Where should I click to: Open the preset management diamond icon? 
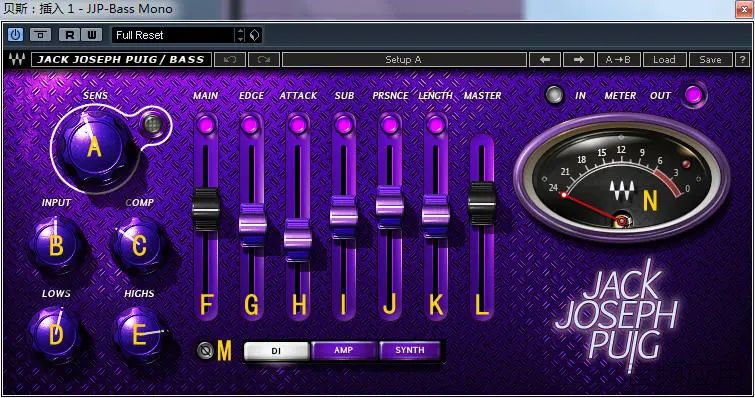point(255,35)
